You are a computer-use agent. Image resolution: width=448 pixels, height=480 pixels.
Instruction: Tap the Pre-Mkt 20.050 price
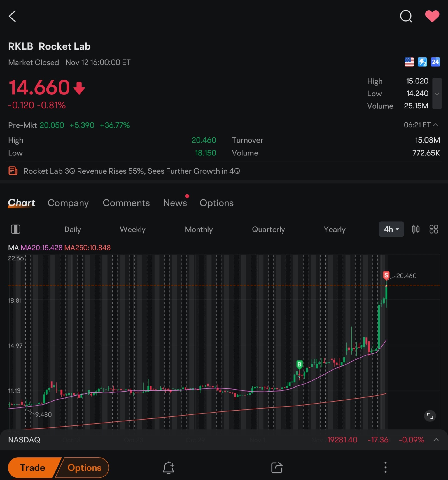(x=52, y=125)
